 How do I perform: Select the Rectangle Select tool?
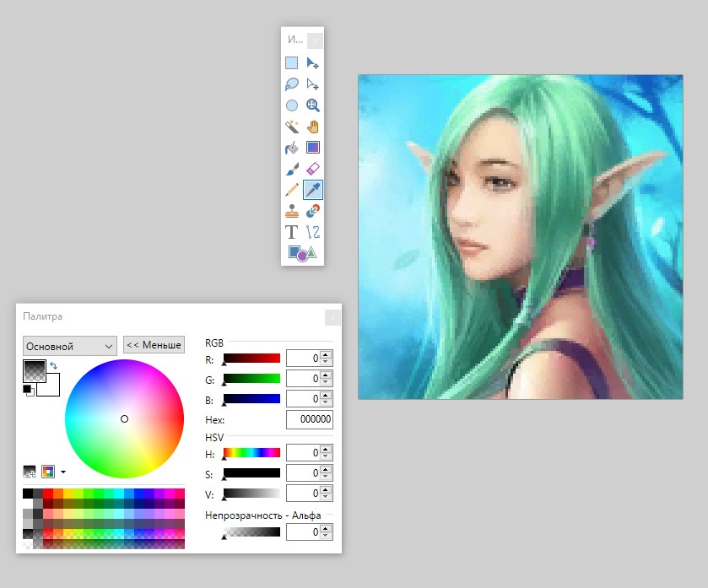tap(292, 62)
